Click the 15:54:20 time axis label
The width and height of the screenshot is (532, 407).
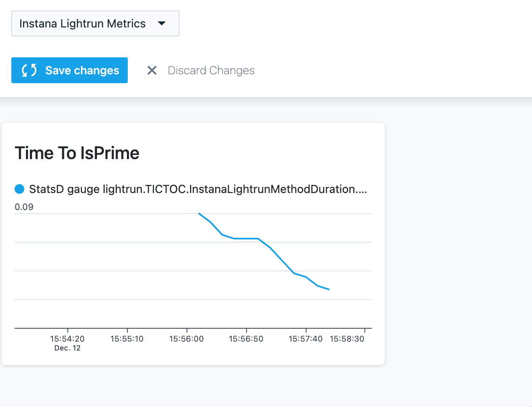68,339
